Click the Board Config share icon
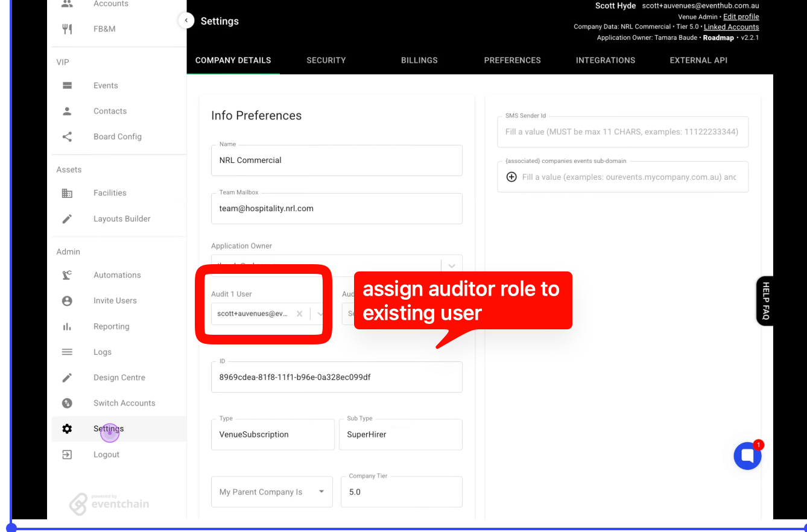Image resolution: width=807 pixels, height=532 pixels. (x=67, y=136)
